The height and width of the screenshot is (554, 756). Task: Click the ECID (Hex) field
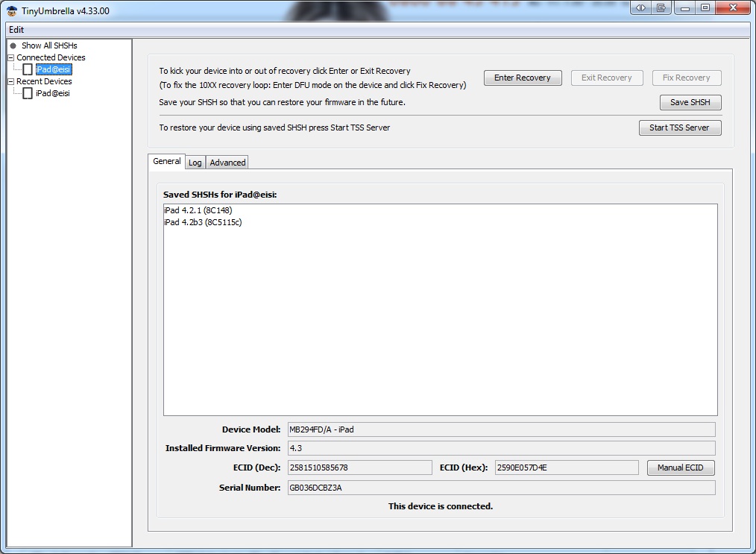click(567, 468)
